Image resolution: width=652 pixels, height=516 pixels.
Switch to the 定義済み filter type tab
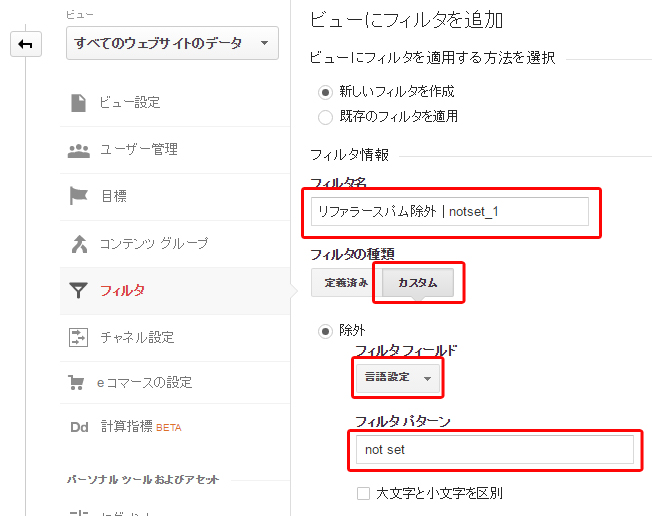coord(346,283)
